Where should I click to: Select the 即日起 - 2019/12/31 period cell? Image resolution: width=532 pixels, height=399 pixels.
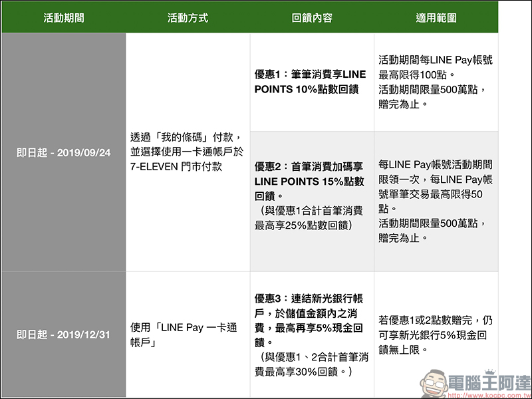63,334
